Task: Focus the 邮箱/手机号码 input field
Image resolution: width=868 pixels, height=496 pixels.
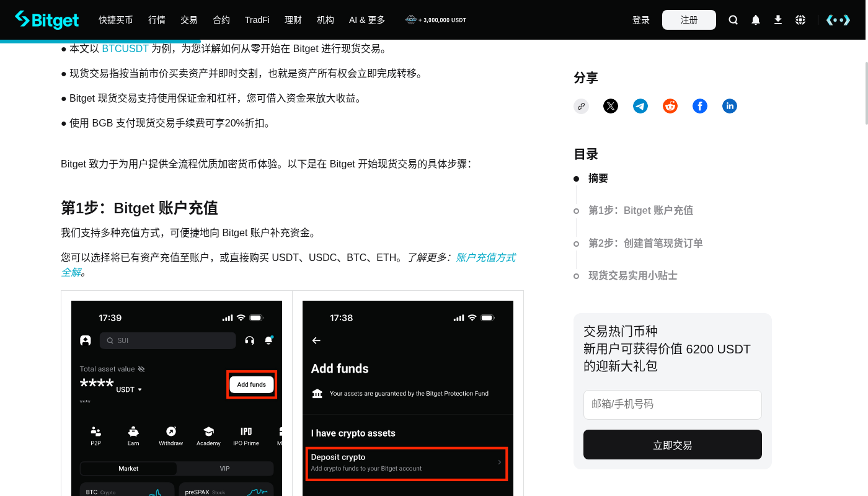Action: pos(673,404)
